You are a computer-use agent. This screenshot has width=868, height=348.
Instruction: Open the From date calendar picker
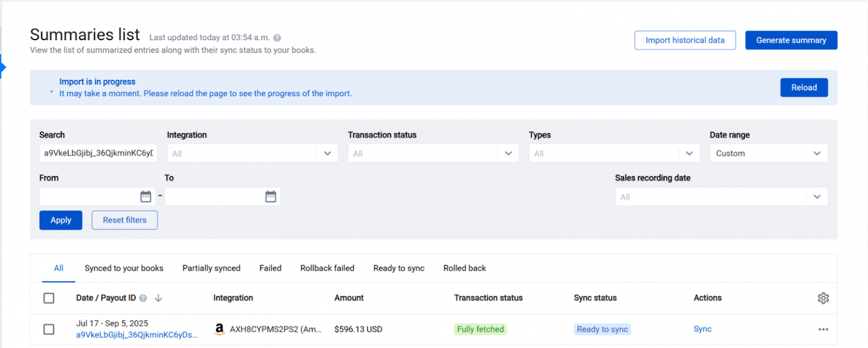[x=145, y=196]
